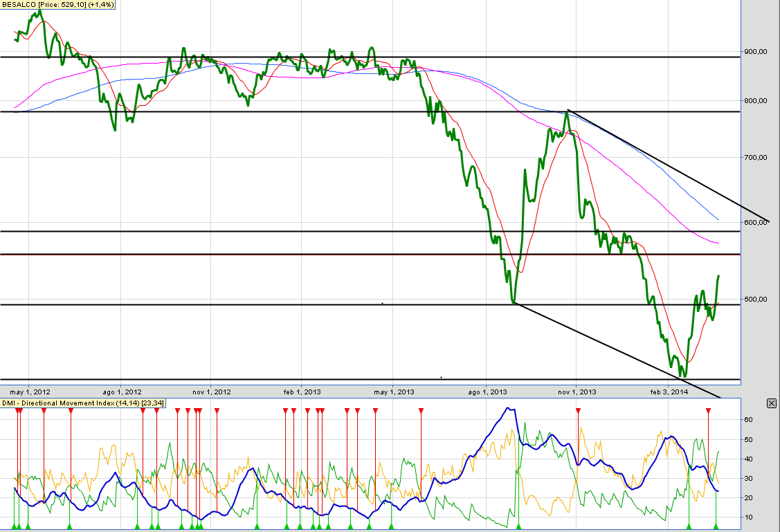This screenshot has width=780, height=532.
Task: Click the 40 level on DMI scale
Action: click(748, 459)
